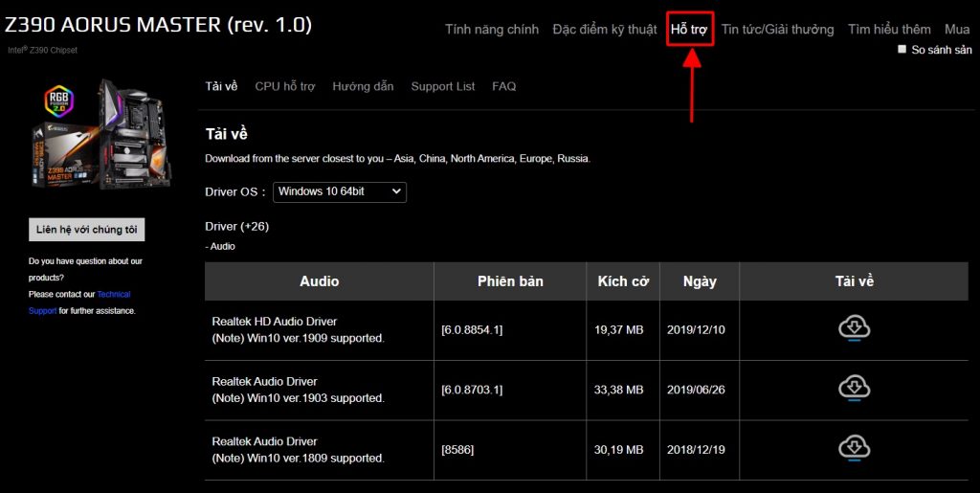980x493 pixels.
Task: Select the Realtek HD Audio Driver name
Action: 275,322
